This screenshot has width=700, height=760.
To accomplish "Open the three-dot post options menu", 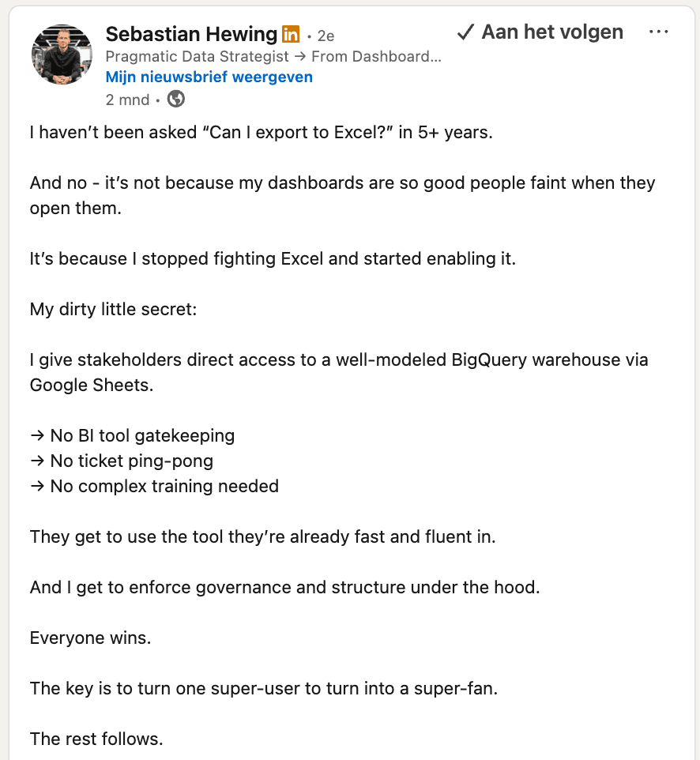I will click(x=657, y=32).
